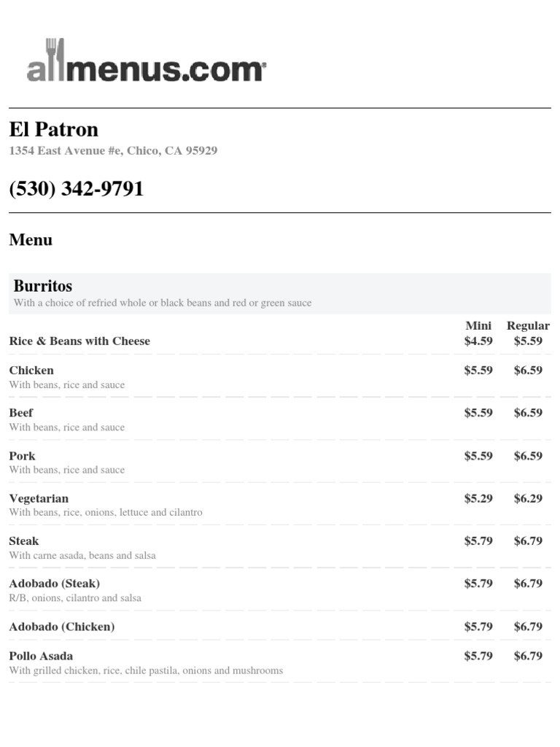The height and width of the screenshot is (747, 560).
Task: Click the Vegetarian Regular price $6.29
Action: 528,498
